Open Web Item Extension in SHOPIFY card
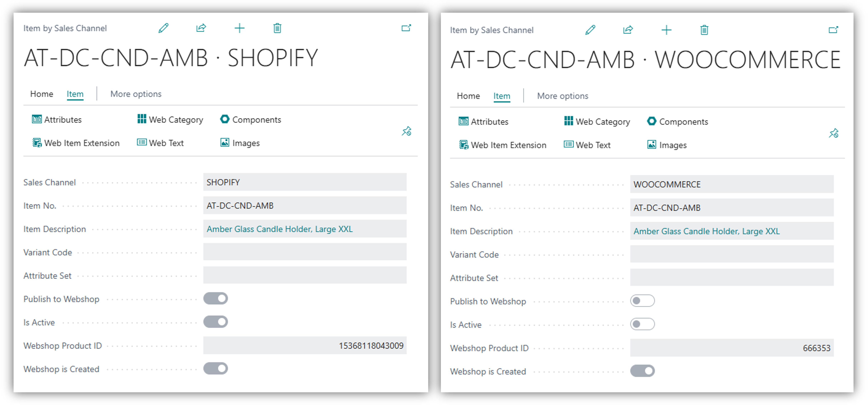This screenshot has height=405, width=868. tap(76, 143)
